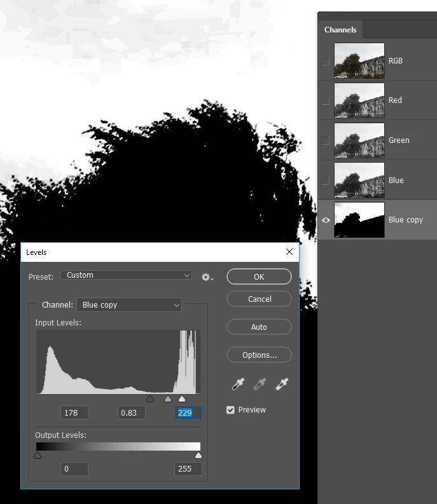This screenshot has width=437, height=504.
Task: Pick the black point eyedropper
Action: tap(238, 384)
